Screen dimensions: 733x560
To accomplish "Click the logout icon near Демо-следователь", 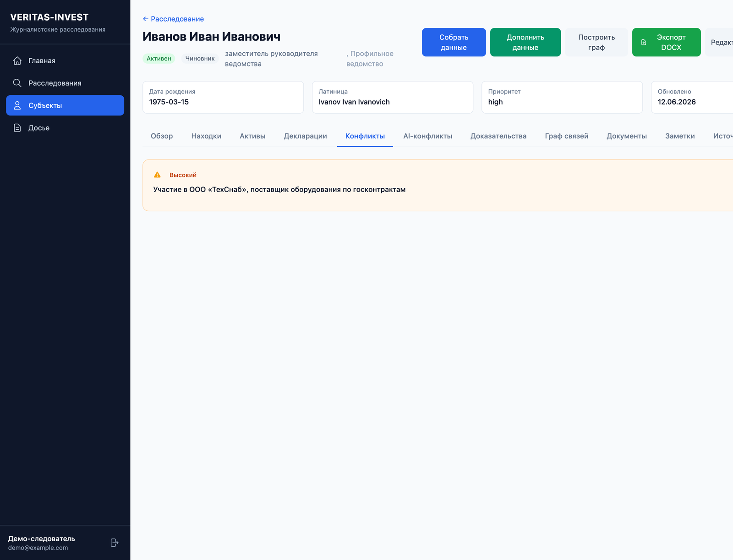I will tap(115, 543).
